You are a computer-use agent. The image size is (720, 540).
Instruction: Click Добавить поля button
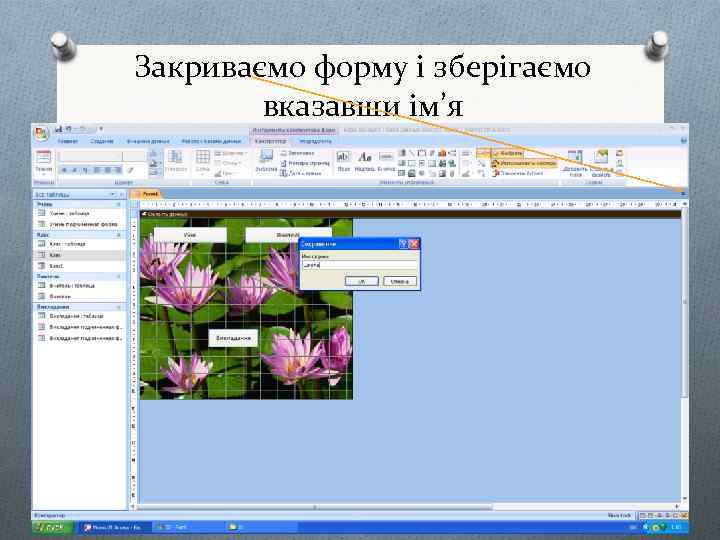[x=575, y=163]
